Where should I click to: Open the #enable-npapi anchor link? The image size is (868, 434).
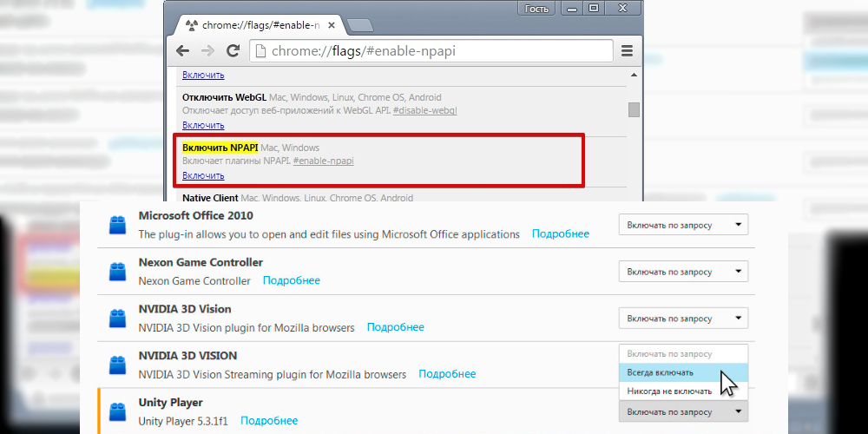coord(323,161)
